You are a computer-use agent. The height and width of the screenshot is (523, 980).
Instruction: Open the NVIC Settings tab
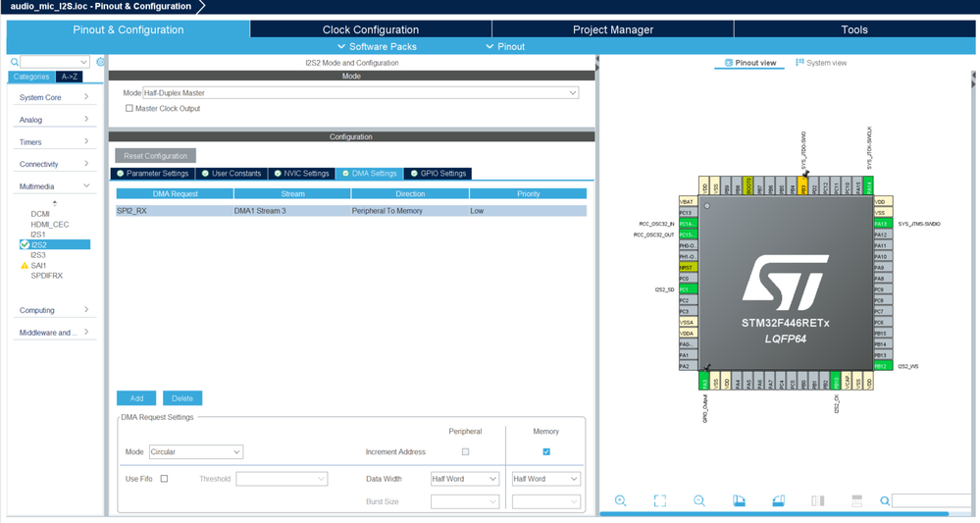coord(301,174)
